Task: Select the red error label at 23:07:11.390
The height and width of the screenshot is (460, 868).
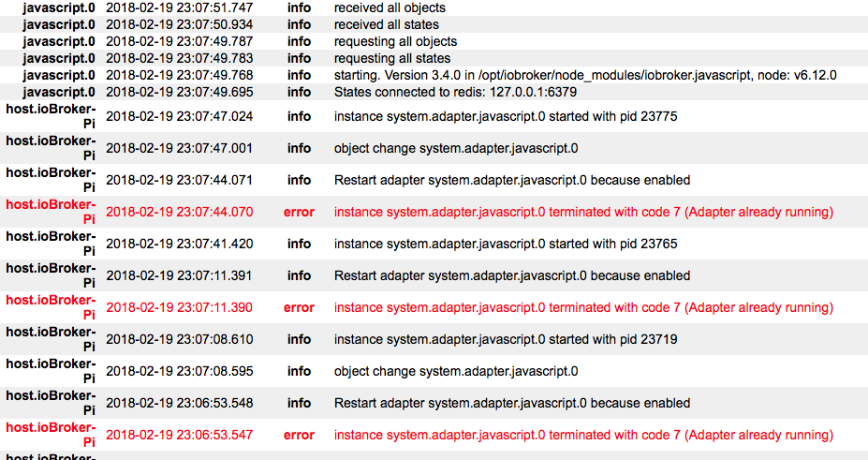Action: (299, 308)
